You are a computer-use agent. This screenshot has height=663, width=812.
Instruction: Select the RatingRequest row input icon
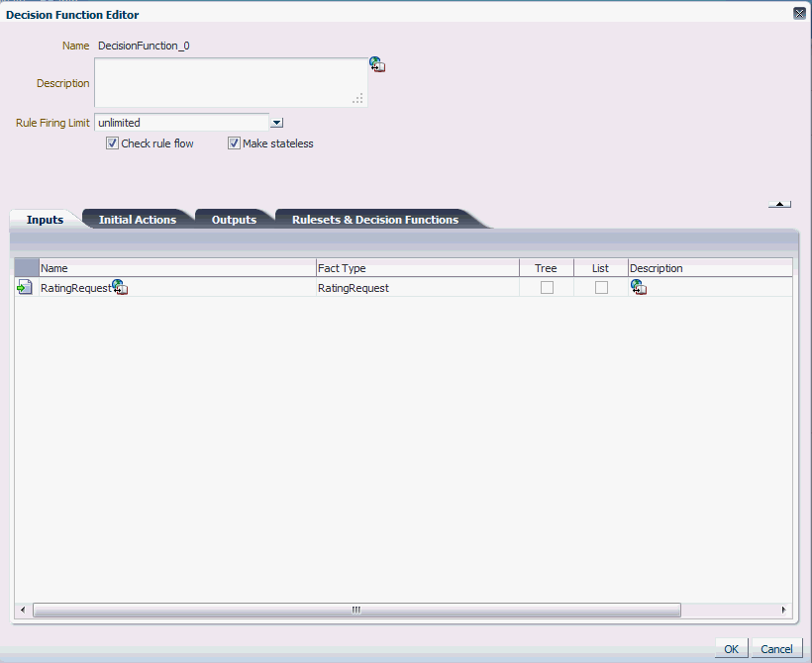click(x=25, y=287)
